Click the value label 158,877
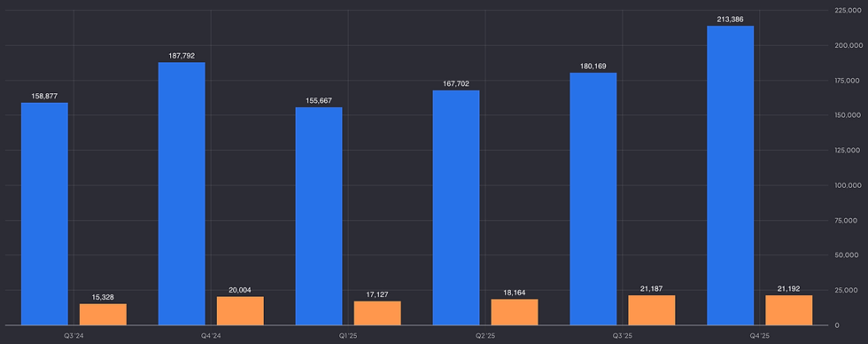 [x=44, y=97]
